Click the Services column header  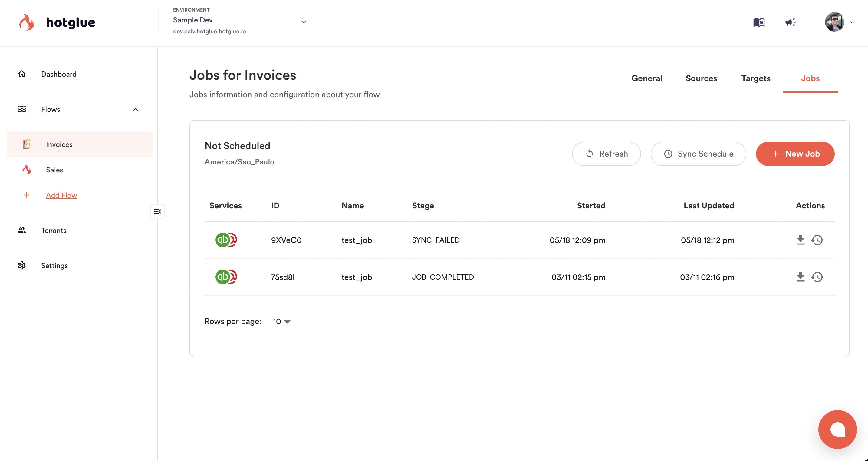point(225,206)
